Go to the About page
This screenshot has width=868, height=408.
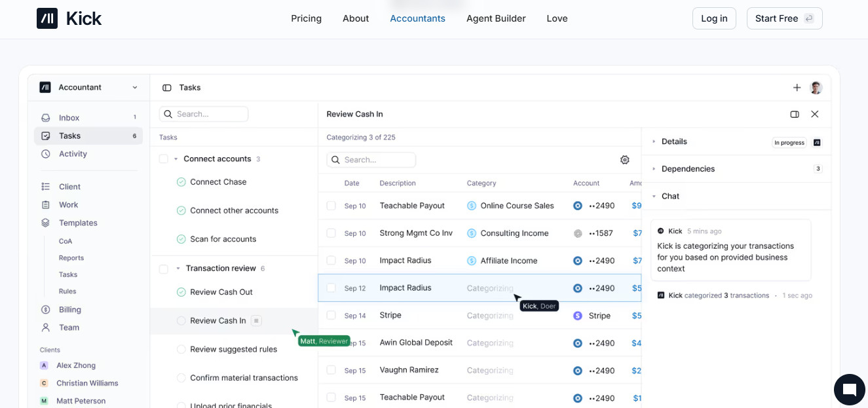click(x=356, y=18)
